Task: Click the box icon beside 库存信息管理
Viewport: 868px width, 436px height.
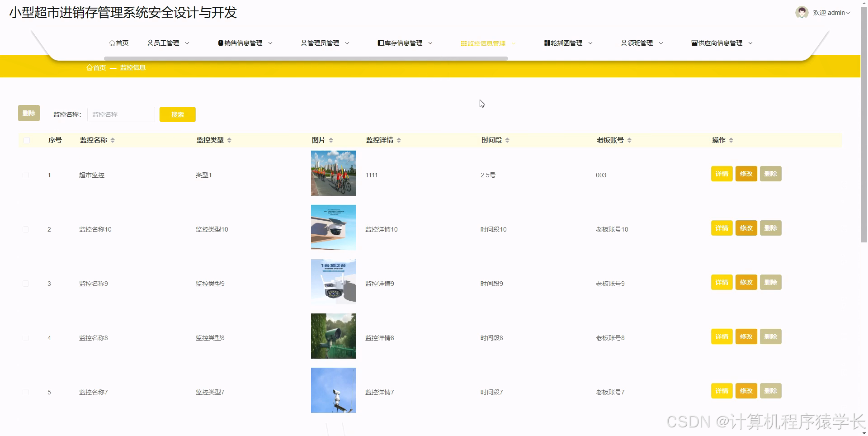Action: coord(381,43)
